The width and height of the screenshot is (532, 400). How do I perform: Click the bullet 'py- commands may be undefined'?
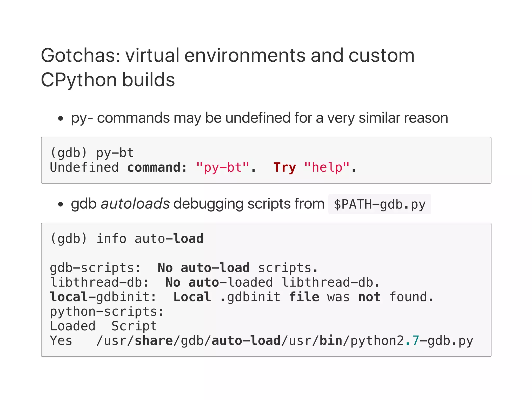260,118
